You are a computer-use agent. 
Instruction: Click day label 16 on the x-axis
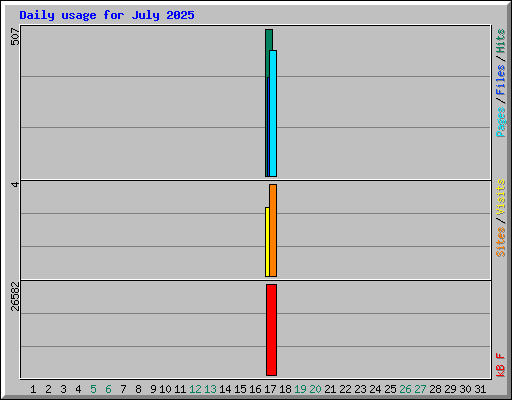[x=255, y=389]
